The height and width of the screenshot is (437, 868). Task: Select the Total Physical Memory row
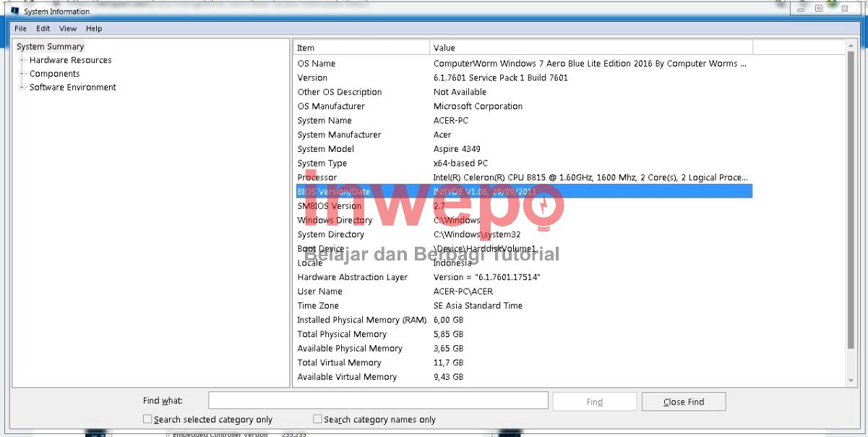tap(523, 334)
